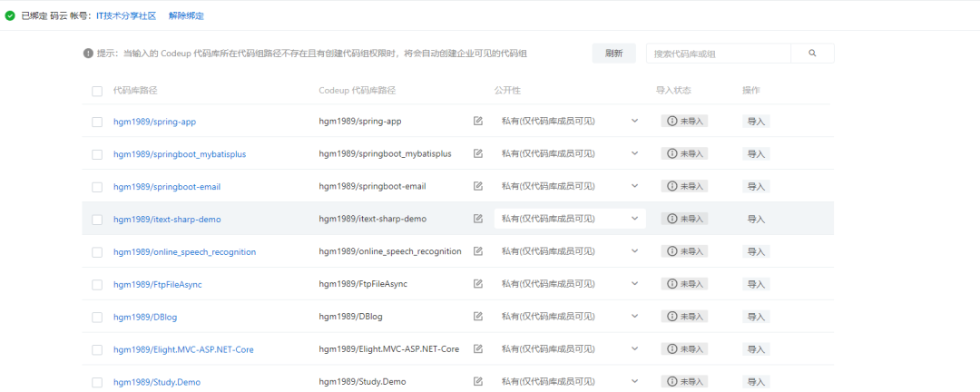Screen dimensions: 980x392
Task: Click 解除绑定 to unbind account
Action: click(186, 15)
